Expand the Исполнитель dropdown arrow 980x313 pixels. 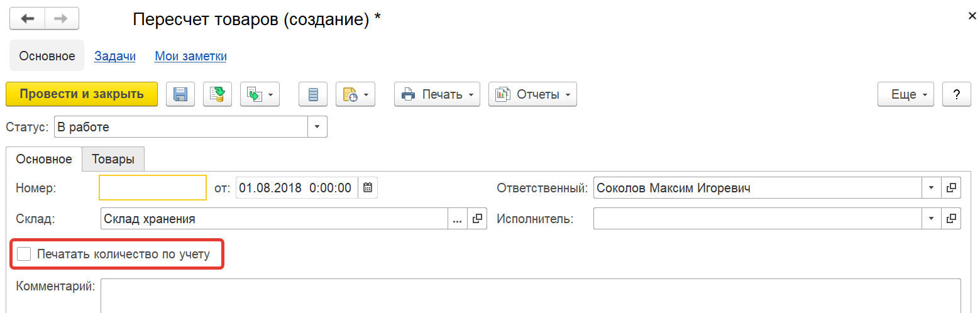click(931, 219)
